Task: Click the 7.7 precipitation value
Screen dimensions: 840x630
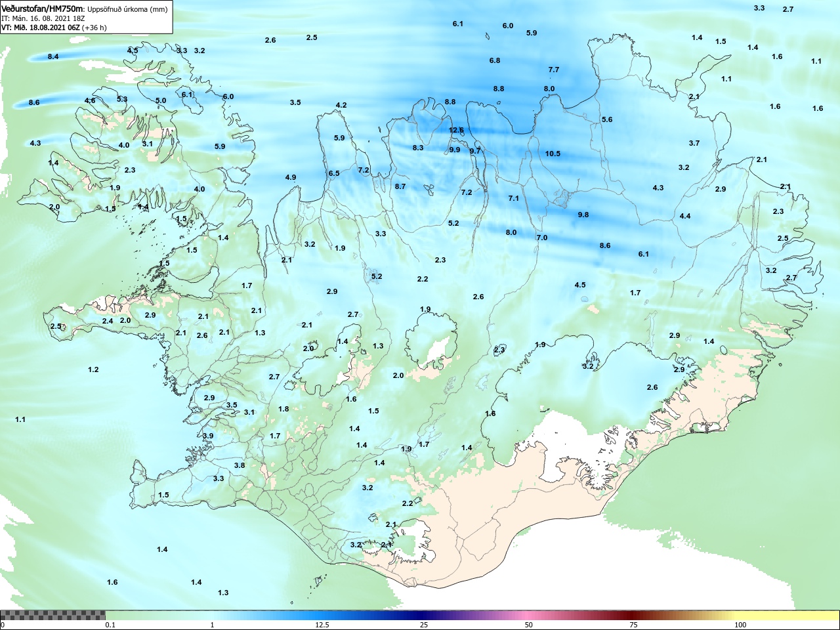Action: (554, 70)
